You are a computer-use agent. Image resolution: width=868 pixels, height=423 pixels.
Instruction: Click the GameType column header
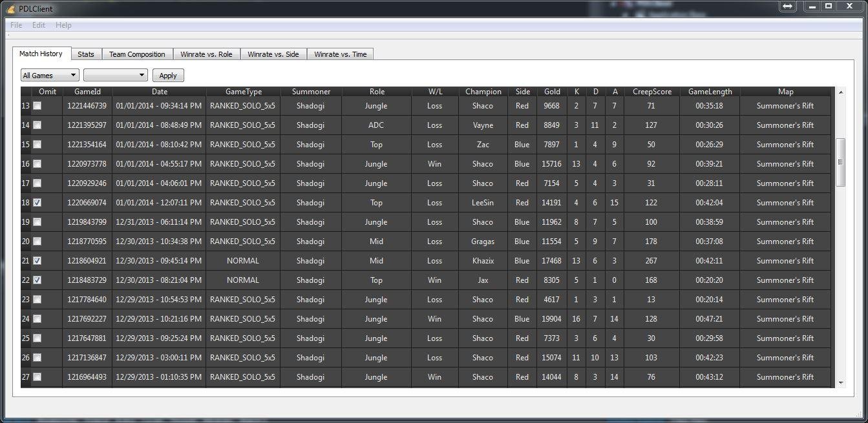coord(244,92)
